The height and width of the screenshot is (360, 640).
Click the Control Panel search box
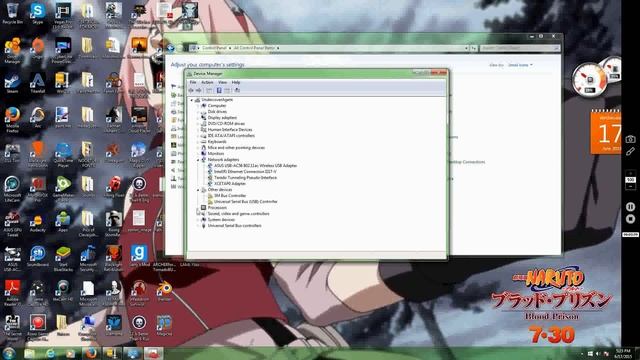(x=520, y=48)
